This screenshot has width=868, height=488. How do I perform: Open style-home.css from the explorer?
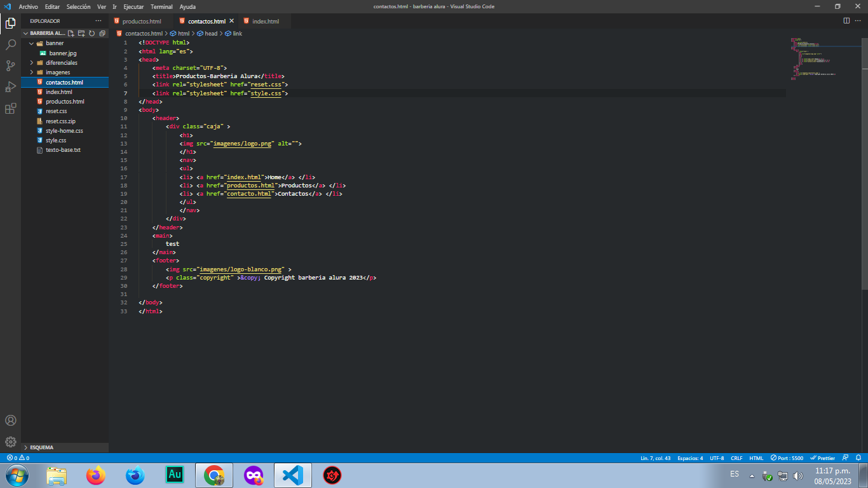tap(65, 131)
